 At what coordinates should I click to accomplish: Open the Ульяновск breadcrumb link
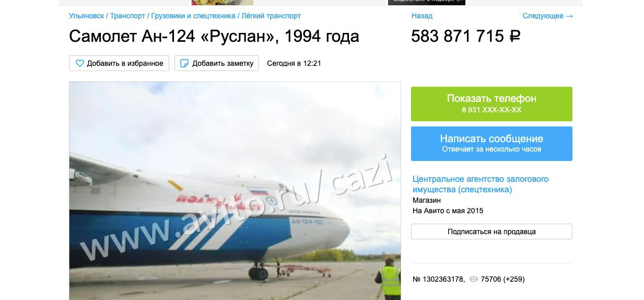(x=86, y=16)
